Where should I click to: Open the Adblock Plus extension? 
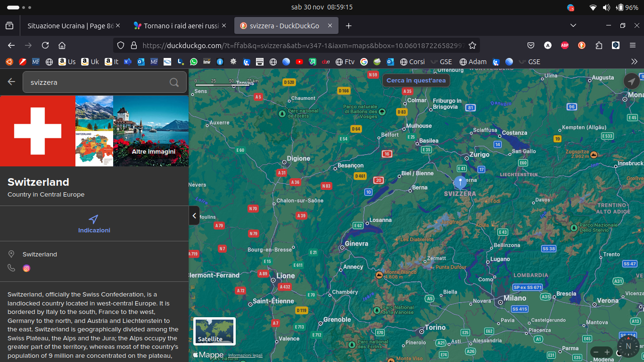pos(565,45)
